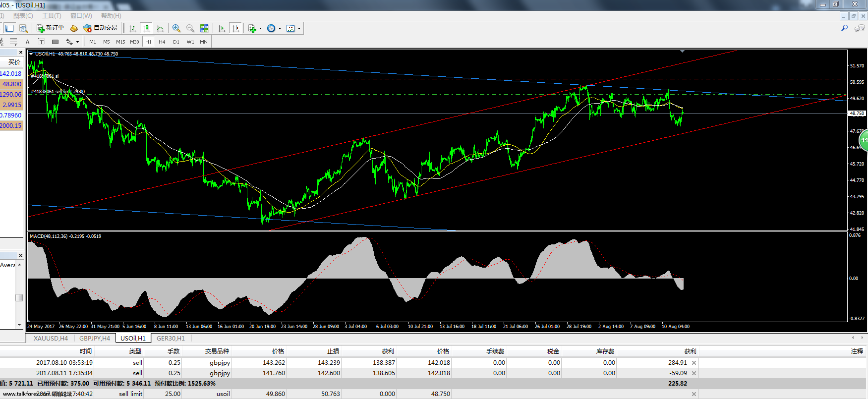
Task: Close the gbpjpy order opened at 141.760
Action: (694, 373)
